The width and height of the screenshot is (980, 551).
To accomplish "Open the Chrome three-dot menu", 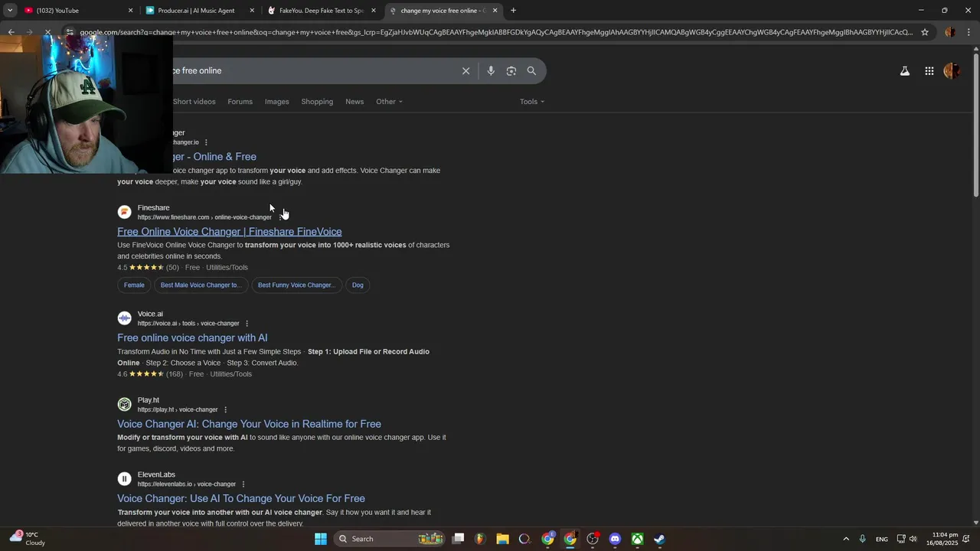I will [969, 32].
